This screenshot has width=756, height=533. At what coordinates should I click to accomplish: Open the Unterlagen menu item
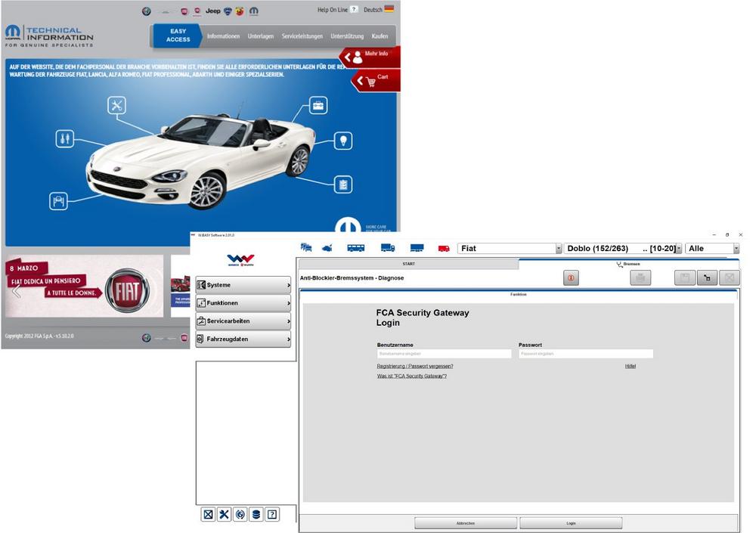pos(261,36)
